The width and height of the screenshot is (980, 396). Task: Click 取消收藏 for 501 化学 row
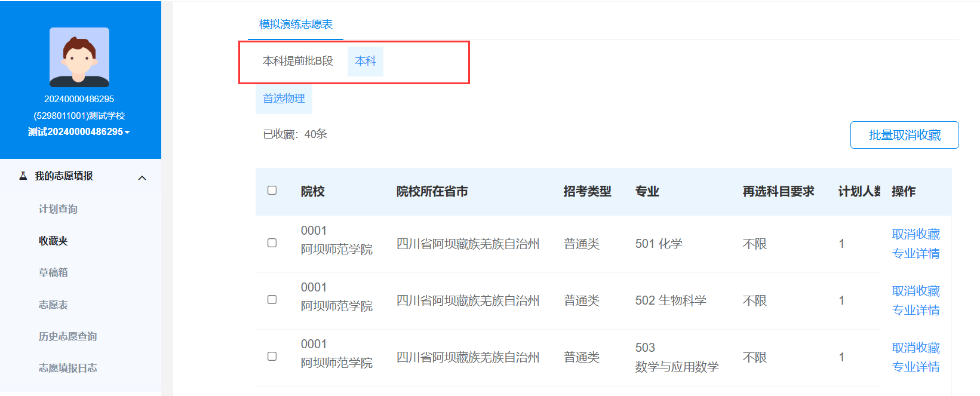tap(916, 234)
